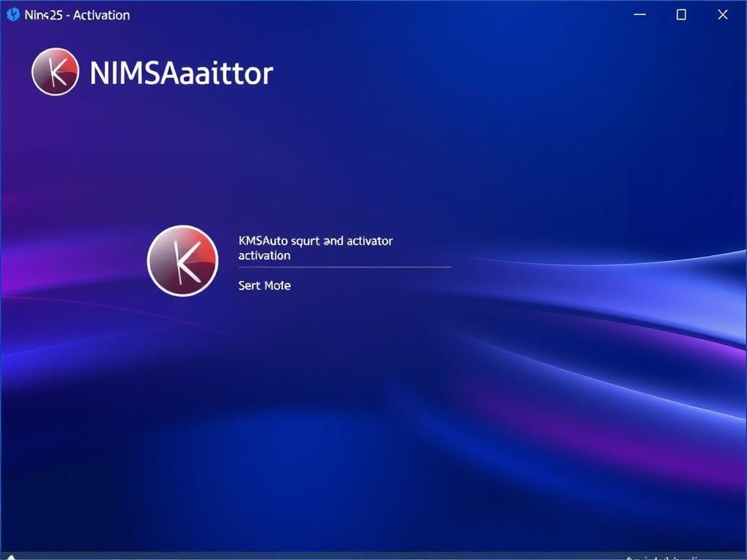This screenshot has height=560, width=747.
Task: Click the small red K logo in header
Action: coord(55,72)
